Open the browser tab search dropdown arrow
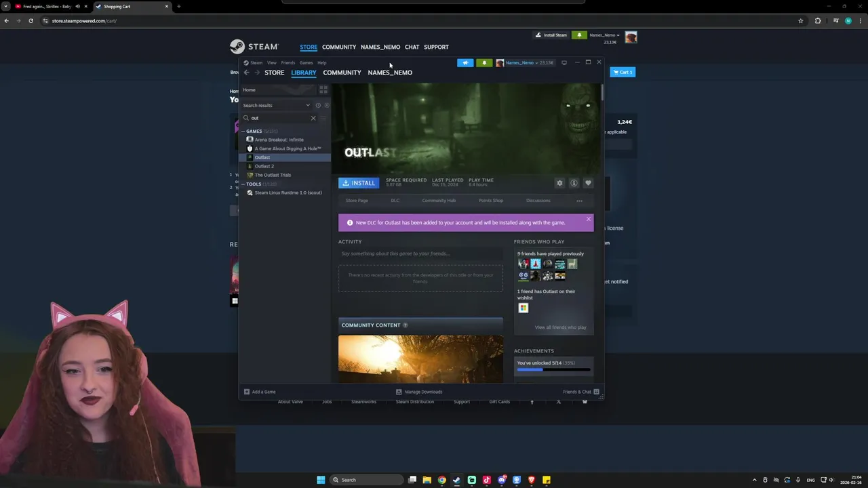The width and height of the screenshot is (868, 488). click(5, 6)
